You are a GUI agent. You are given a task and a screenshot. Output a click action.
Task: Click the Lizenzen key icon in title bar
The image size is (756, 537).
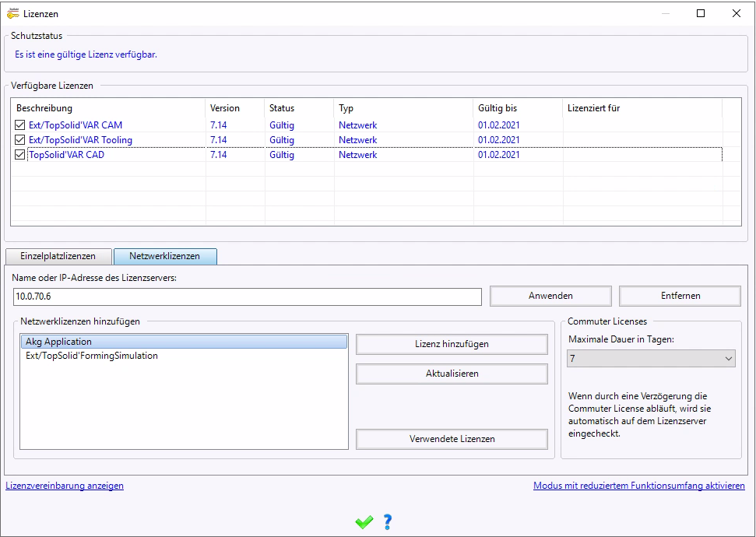[13, 13]
